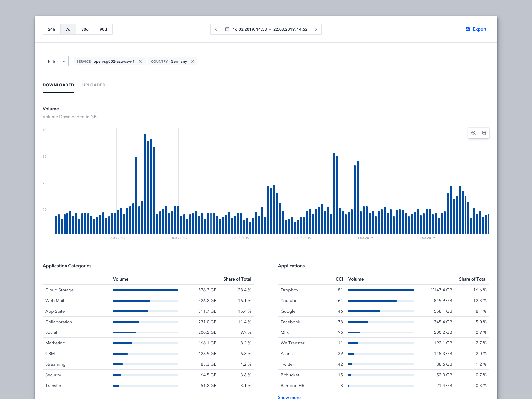Click the Export chart icon
The width and height of the screenshot is (532, 399).
point(468,29)
